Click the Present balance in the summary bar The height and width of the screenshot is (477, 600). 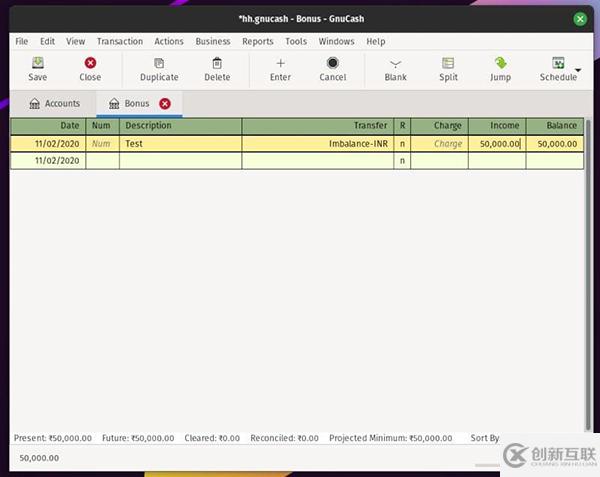53,438
